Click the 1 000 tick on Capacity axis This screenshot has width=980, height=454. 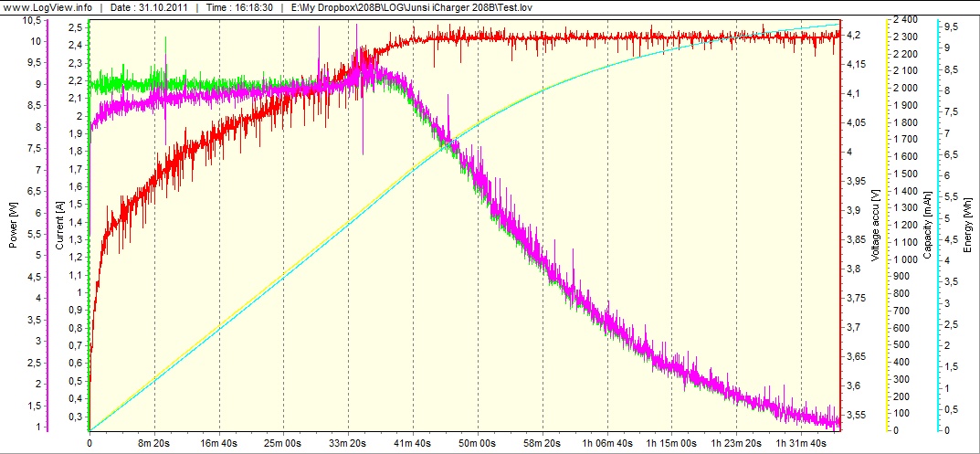904,259
